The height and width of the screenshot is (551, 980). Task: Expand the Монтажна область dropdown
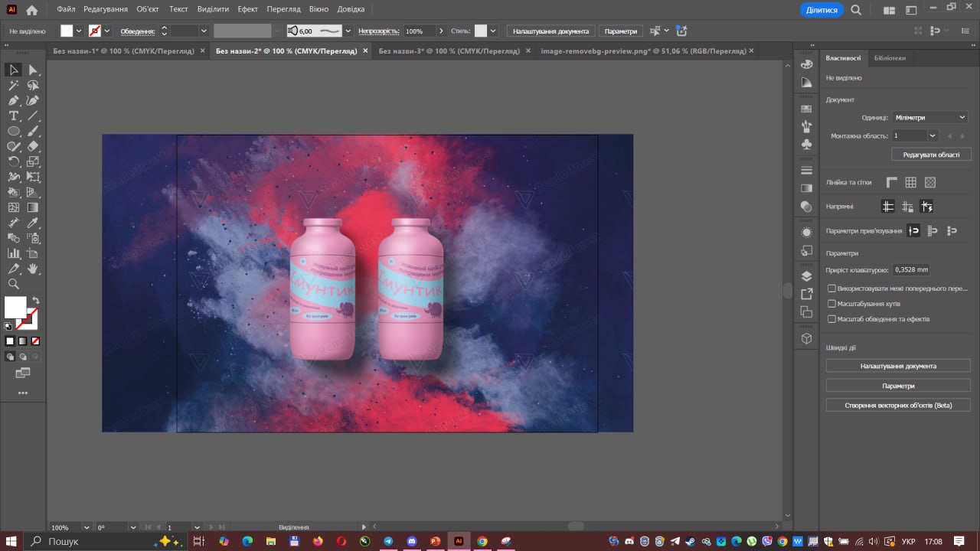tap(932, 135)
